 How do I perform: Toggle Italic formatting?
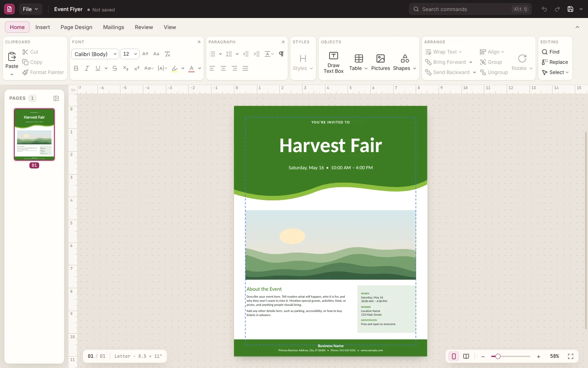click(x=87, y=68)
